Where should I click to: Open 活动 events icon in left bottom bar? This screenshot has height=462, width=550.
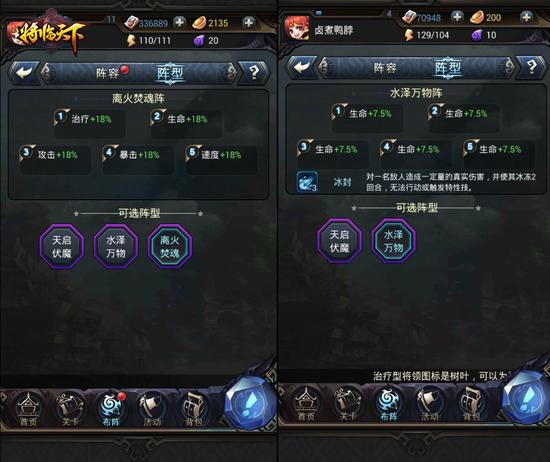152,410
